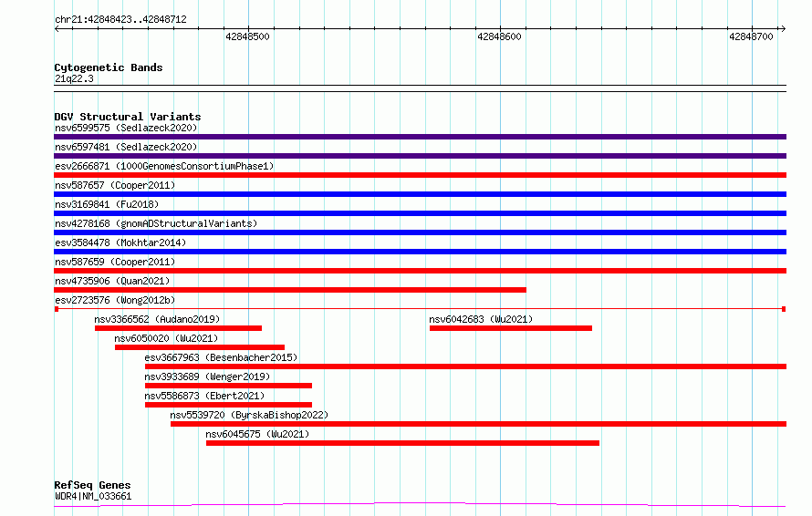The width and height of the screenshot is (812, 516).
Task: Open the nsv3169841 (Fu2018) label
Action: (x=107, y=204)
